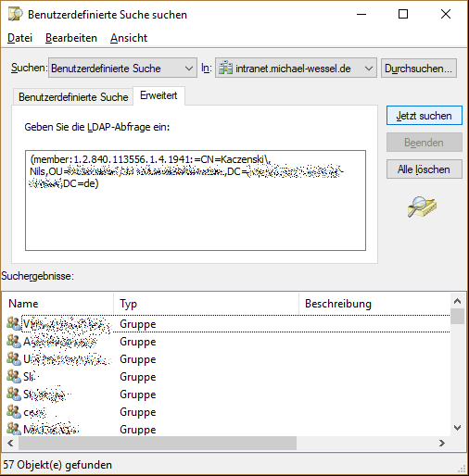Click the Jetzt suchen button

click(x=425, y=116)
